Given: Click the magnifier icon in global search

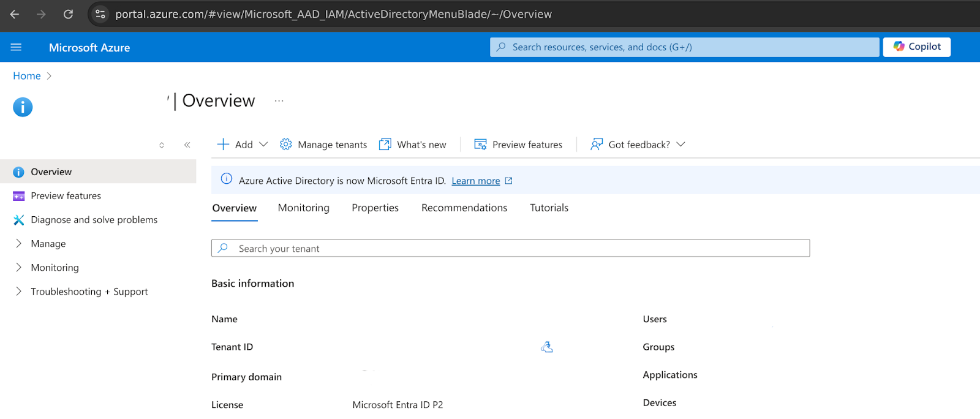Looking at the screenshot, I should [501, 47].
